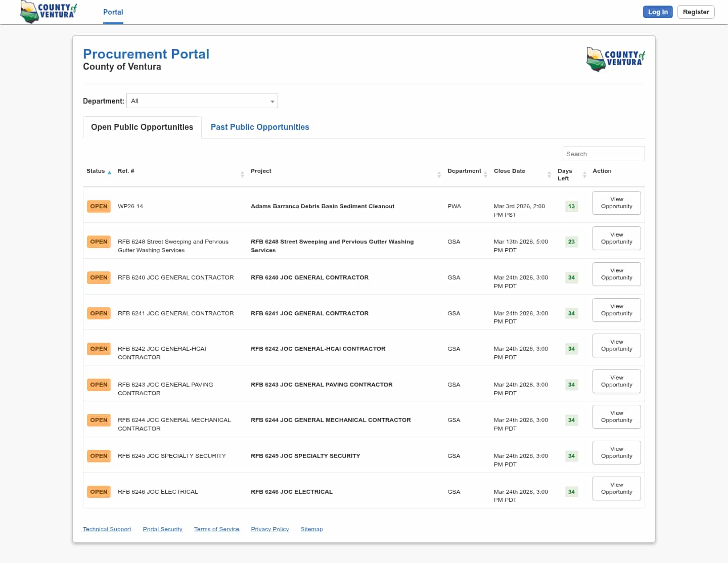
Task: Sort by Close Date column sort arrows
Action: pos(549,174)
